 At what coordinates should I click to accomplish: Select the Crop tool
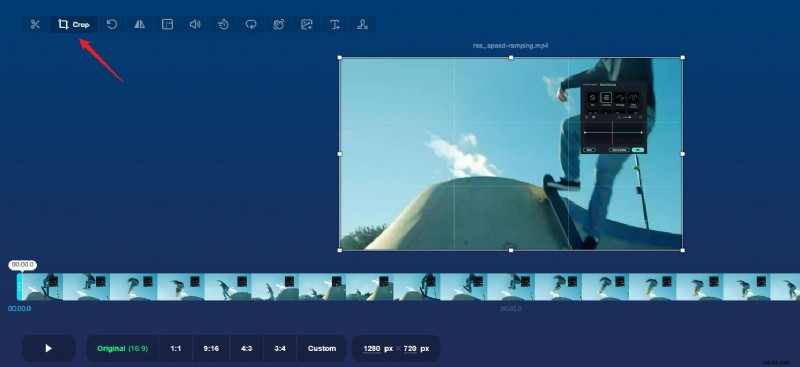pos(73,25)
